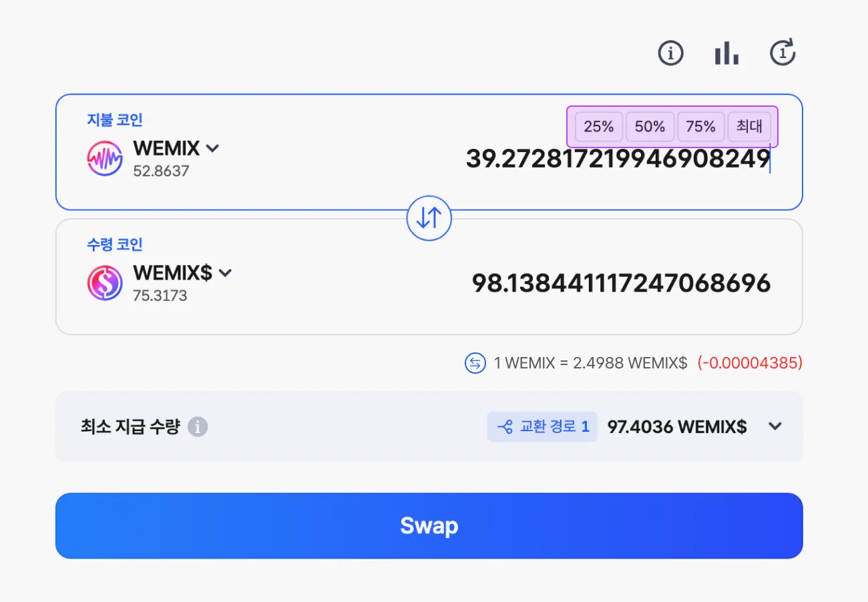Click the refresh timer icon

click(x=783, y=53)
